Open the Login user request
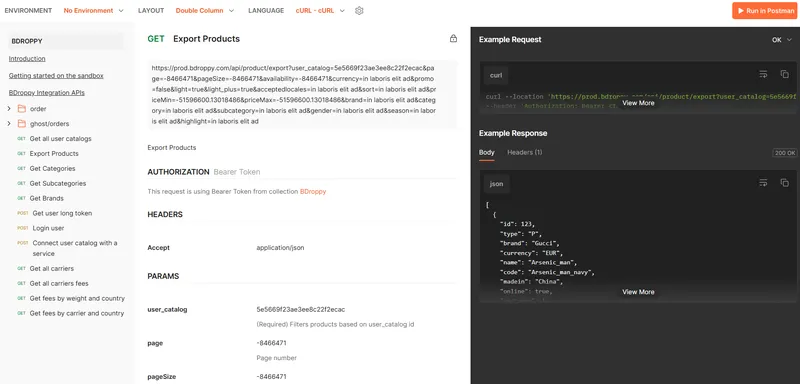 [48, 228]
